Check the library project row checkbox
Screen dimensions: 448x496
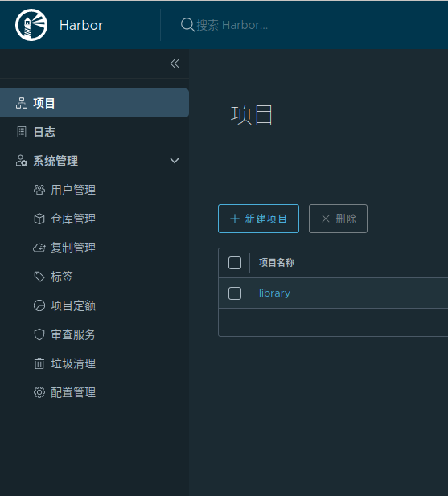click(235, 293)
